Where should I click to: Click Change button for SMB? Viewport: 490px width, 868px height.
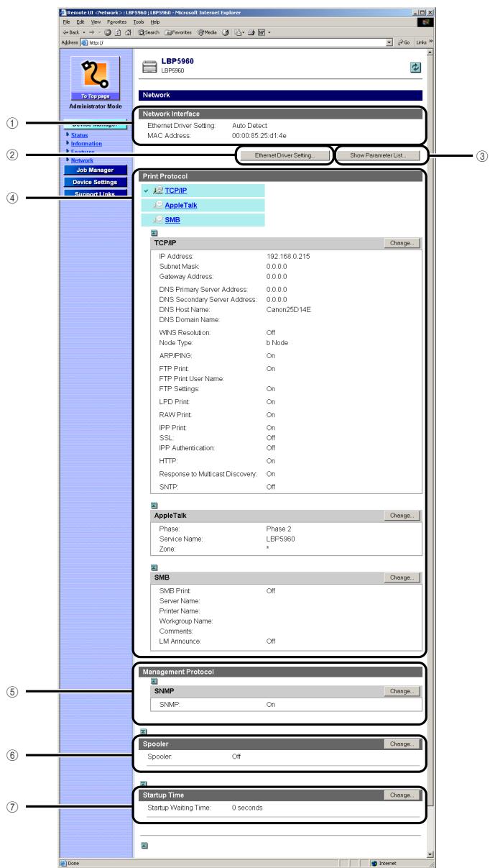click(x=402, y=577)
